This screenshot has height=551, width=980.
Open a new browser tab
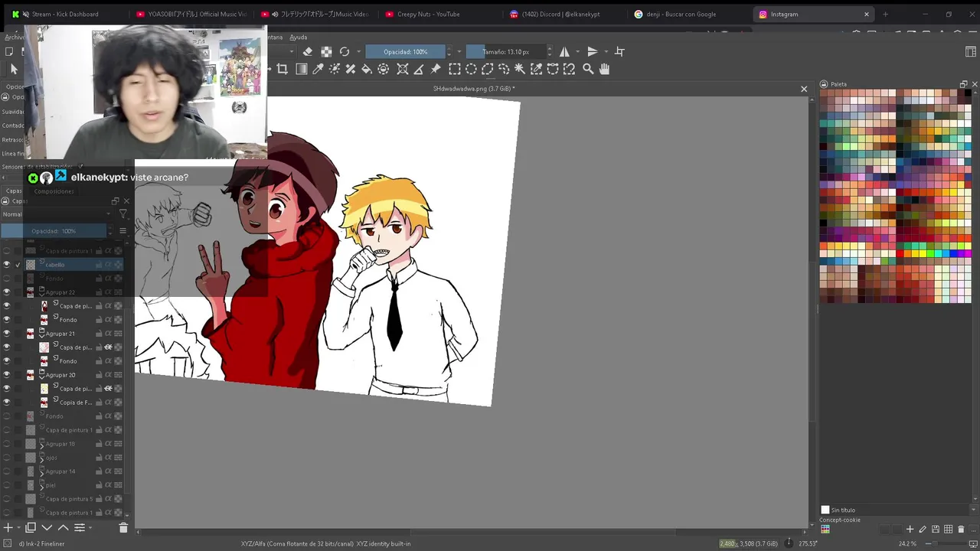tap(886, 14)
